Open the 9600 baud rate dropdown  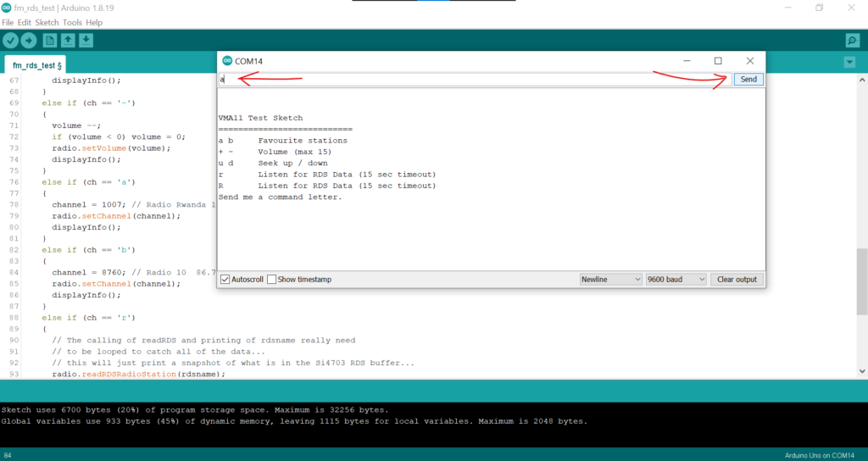click(x=676, y=280)
